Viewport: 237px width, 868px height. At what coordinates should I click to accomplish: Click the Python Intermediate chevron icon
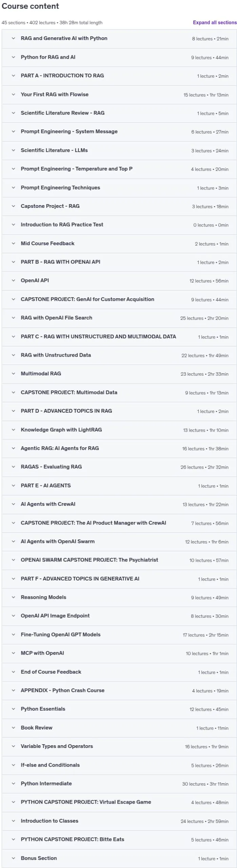(13, 784)
